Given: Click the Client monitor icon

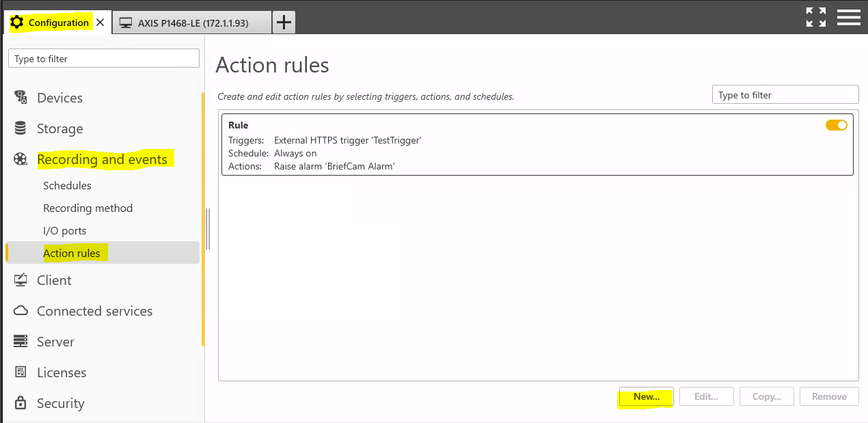Looking at the screenshot, I should tap(21, 280).
